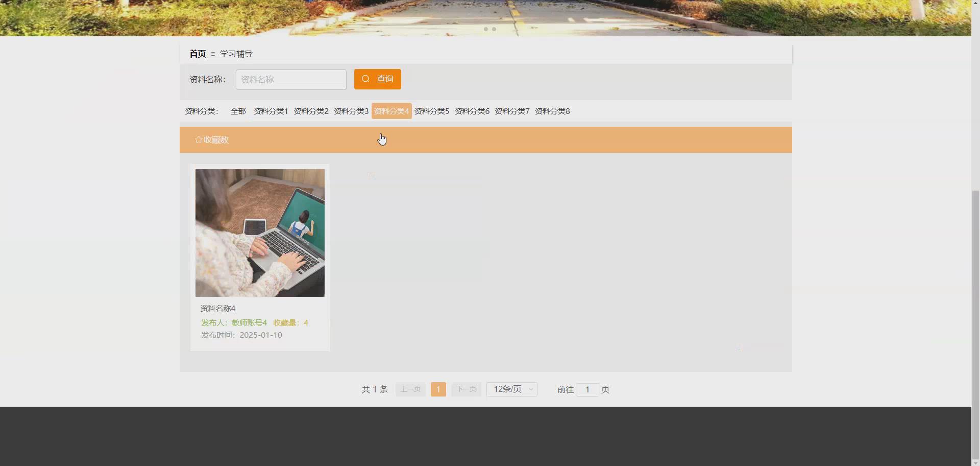
Task: Enable the 全部 category filter
Action: 238,111
